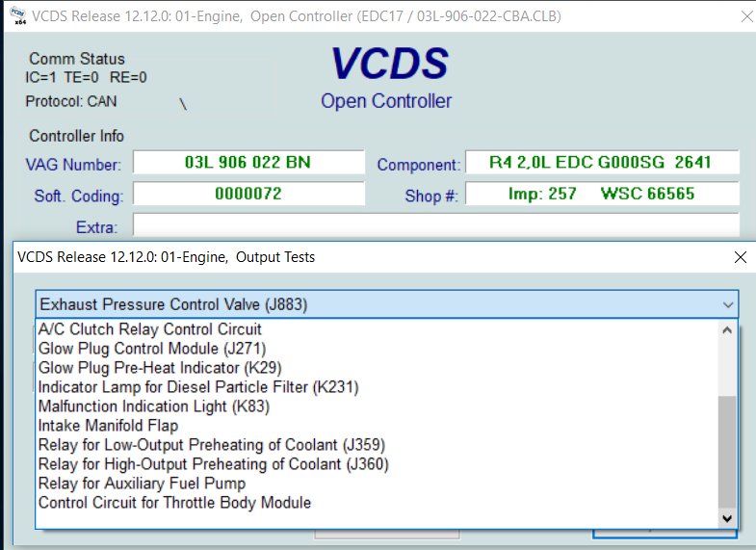The height and width of the screenshot is (550, 756).
Task: Click the 'IC=1 TE=0 RE=0' status text
Action: tap(86, 77)
